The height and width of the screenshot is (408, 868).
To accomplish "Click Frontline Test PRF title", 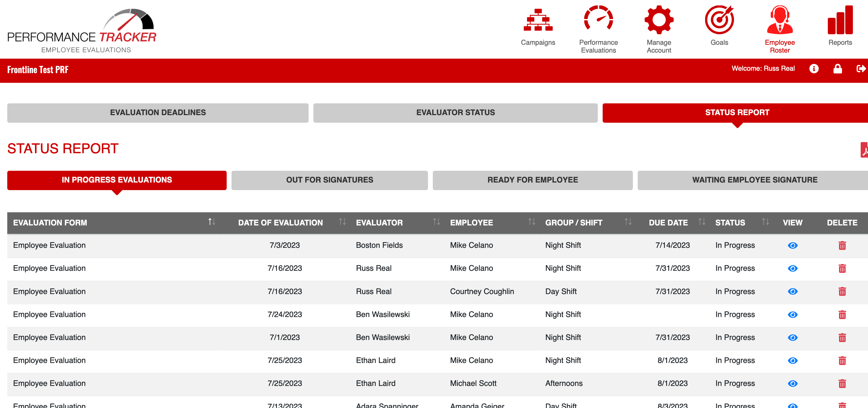I will click(x=38, y=70).
